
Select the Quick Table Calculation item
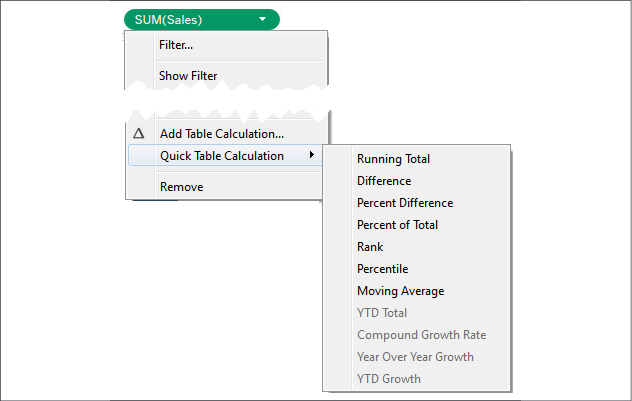point(225,156)
